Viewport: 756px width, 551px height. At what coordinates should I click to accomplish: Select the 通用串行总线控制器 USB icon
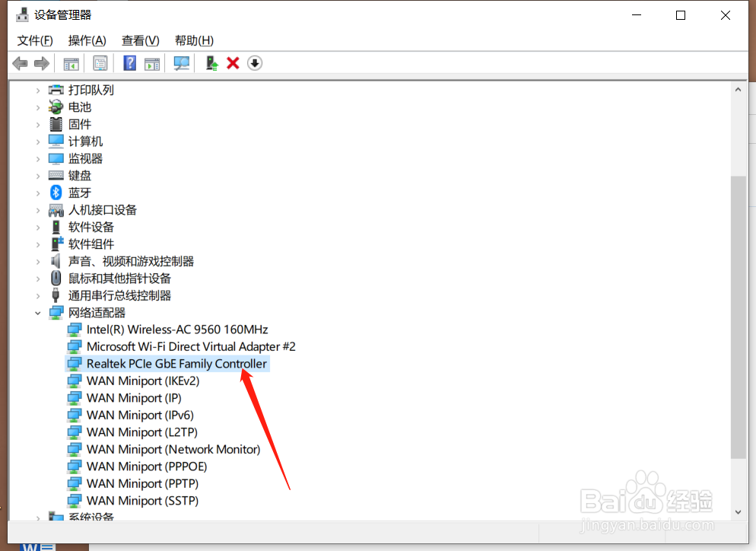(x=56, y=295)
